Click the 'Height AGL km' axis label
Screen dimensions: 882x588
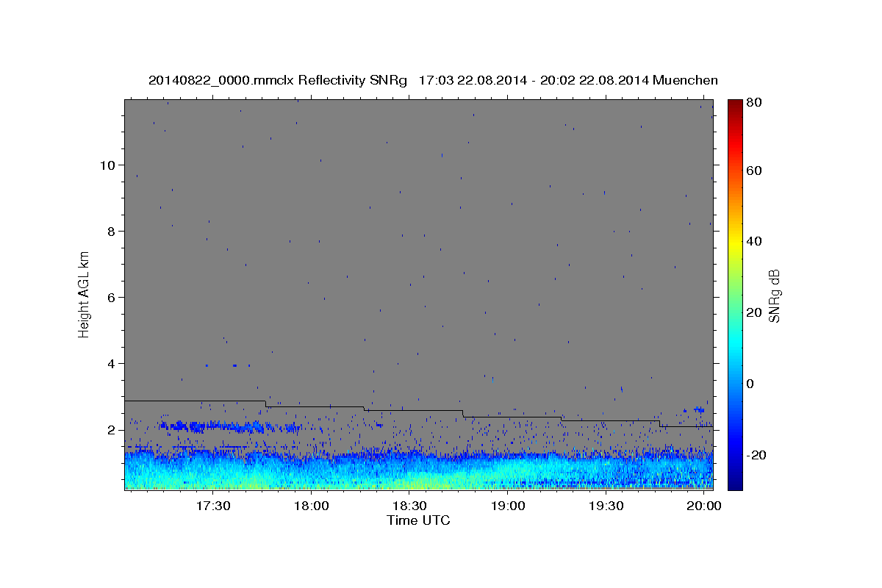pos(85,295)
